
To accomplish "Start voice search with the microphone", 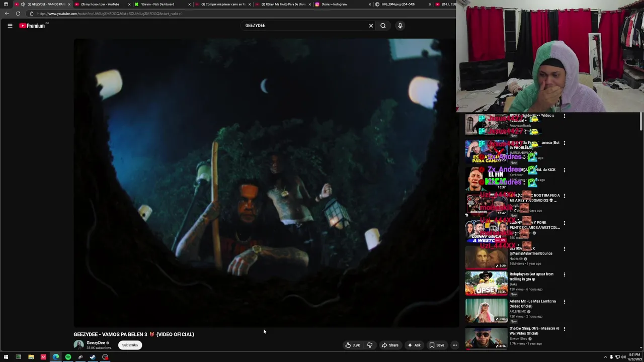I will point(400,26).
